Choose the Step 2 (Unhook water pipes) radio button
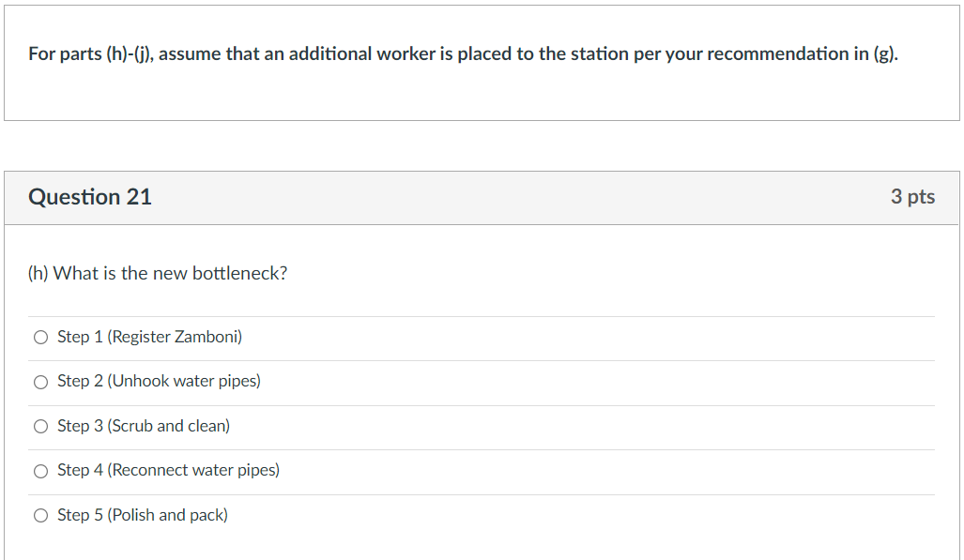Viewport: 964px width, 560px height. coord(40,382)
